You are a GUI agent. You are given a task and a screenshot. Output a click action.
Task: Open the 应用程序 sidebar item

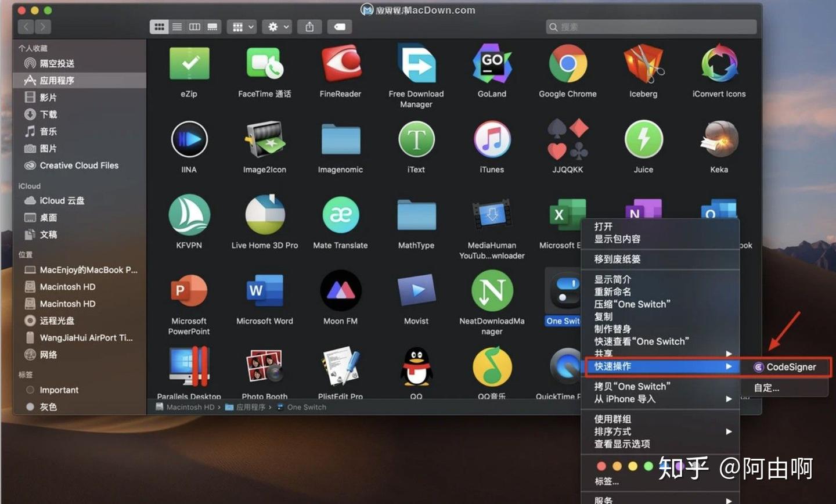pos(55,80)
